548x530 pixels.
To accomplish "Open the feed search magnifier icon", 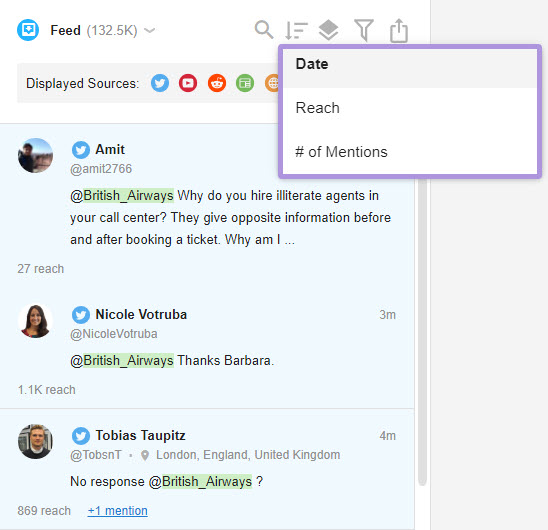I will click(264, 30).
